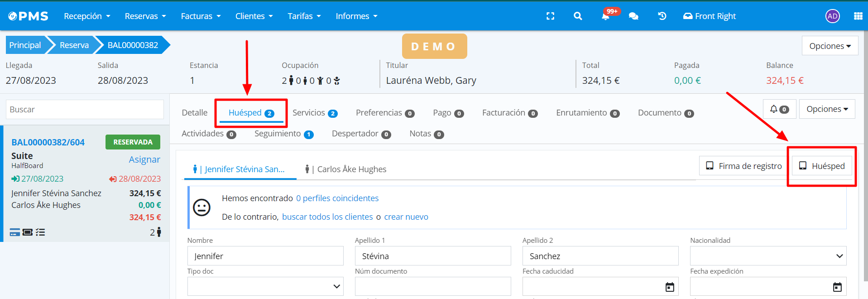Click the alarm bell button with 0 badge
This screenshot has height=299, width=868.
(779, 109)
